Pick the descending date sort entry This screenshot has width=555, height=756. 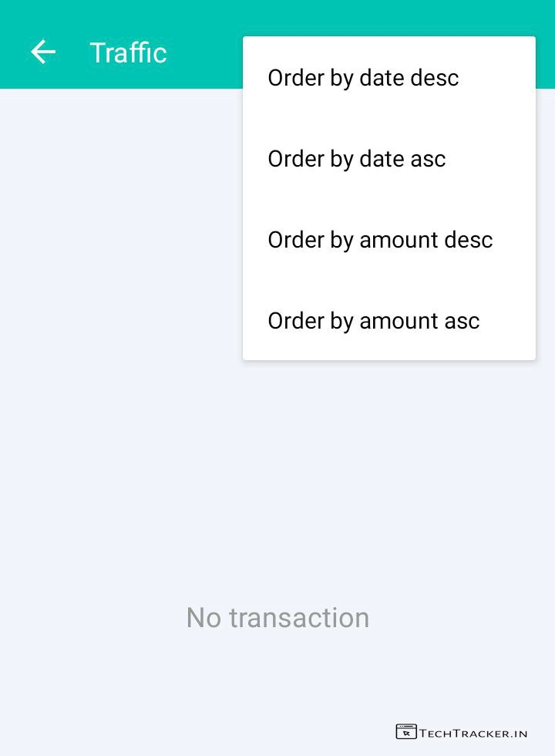click(x=363, y=78)
